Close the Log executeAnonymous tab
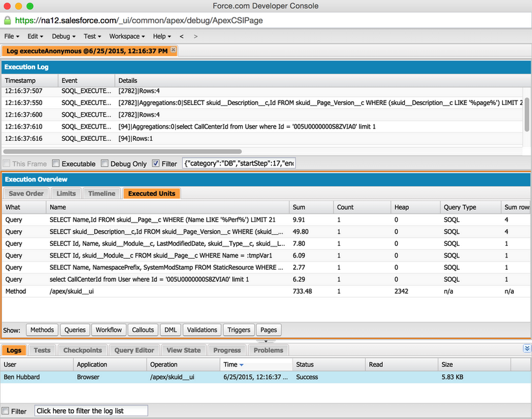532x419 pixels. tap(173, 50)
